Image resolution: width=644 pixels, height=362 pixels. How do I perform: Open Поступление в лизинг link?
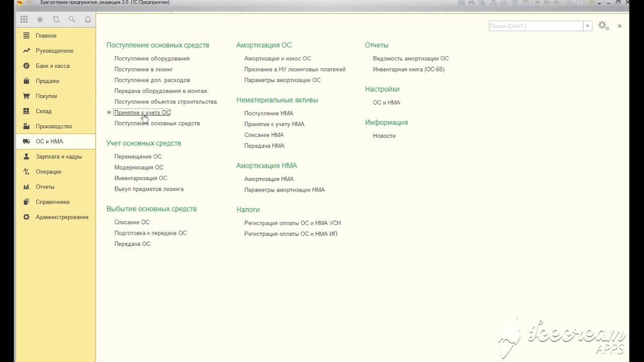click(x=143, y=69)
